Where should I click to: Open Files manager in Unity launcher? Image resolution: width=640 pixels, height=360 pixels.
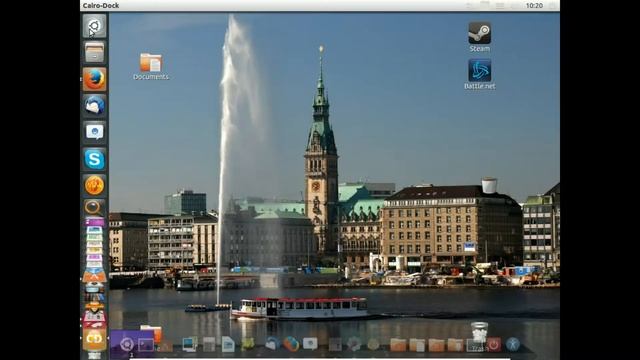click(x=94, y=52)
